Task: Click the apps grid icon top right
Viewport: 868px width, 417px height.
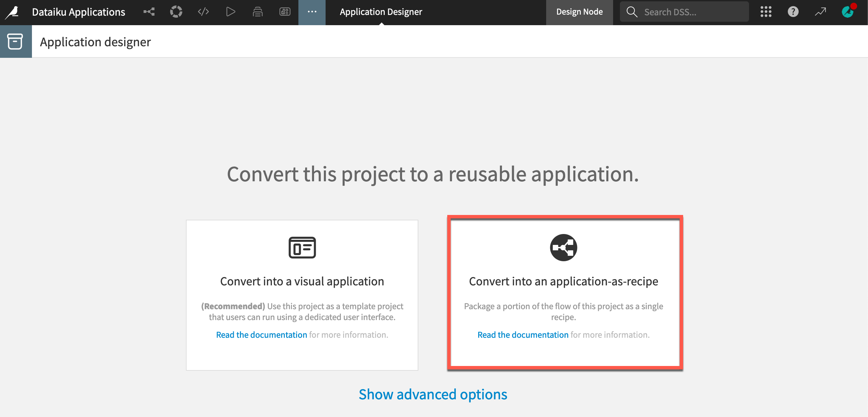Action: 767,12
